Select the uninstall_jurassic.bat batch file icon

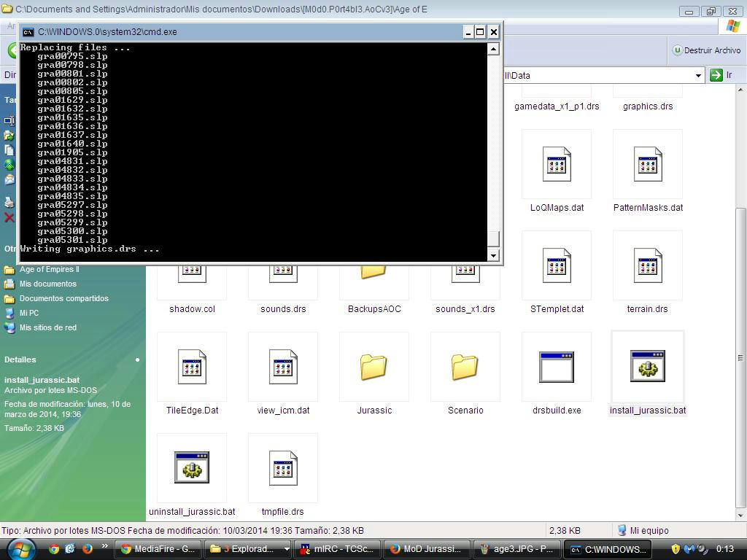click(x=192, y=467)
